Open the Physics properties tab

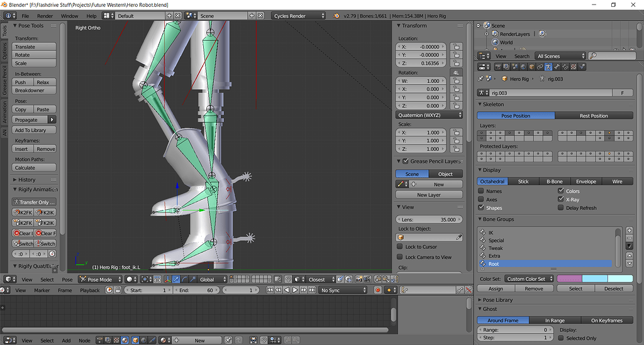tap(582, 67)
